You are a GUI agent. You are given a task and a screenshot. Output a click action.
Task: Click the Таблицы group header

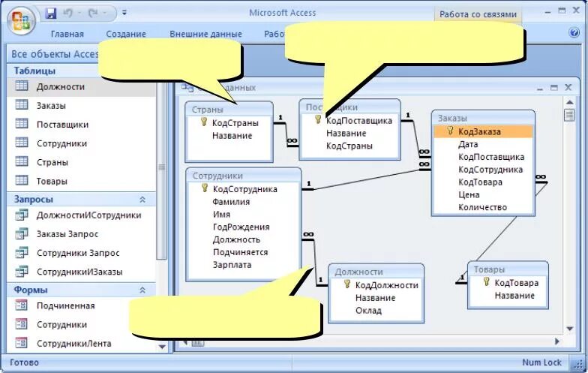pyautogui.click(x=82, y=71)
